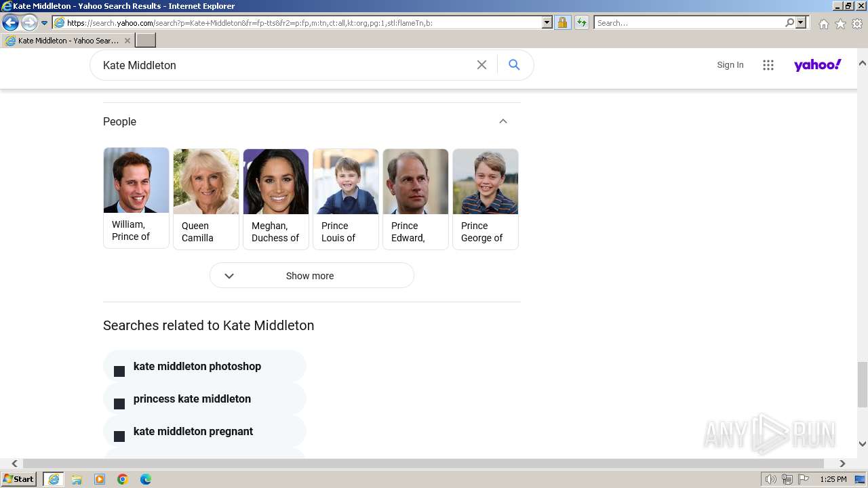Click the vertical scrollbar up arrow
Screen dimensions: 868x488
pyautogui.click(x=863, y=63)
